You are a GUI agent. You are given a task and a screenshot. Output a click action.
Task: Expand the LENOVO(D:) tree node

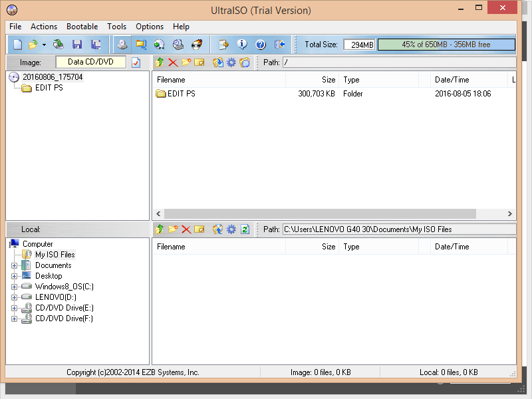(14, 297)
